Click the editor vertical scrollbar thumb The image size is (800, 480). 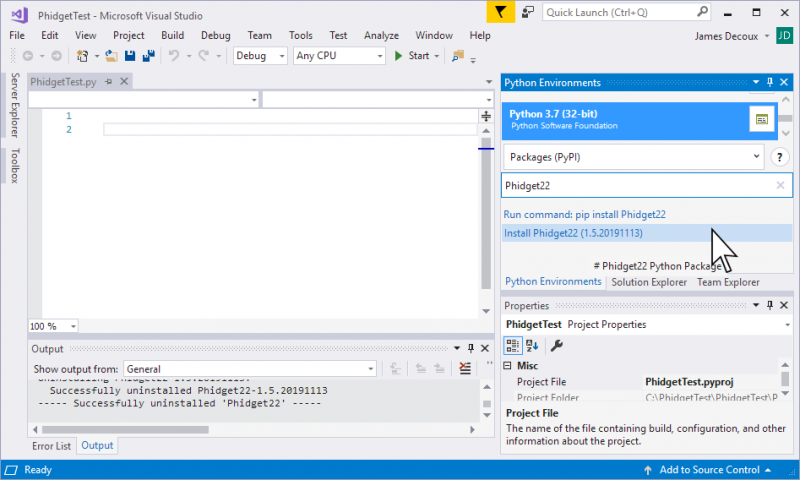(x=486, y=214)
